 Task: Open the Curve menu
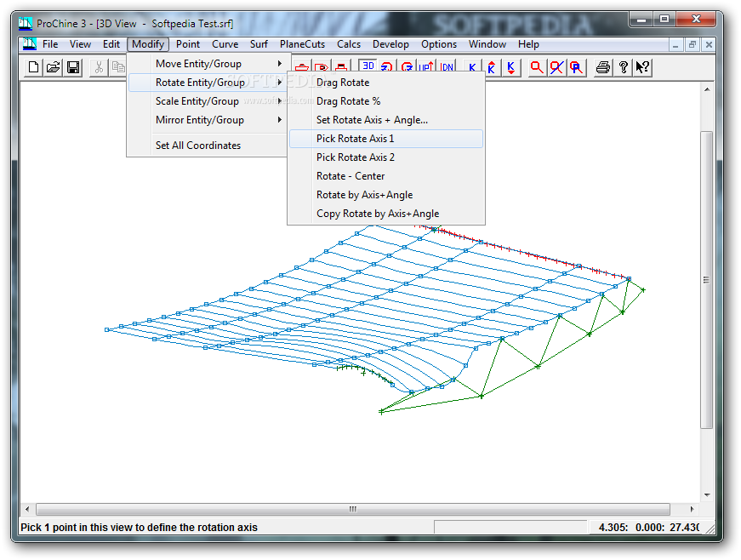coord(225,44)
